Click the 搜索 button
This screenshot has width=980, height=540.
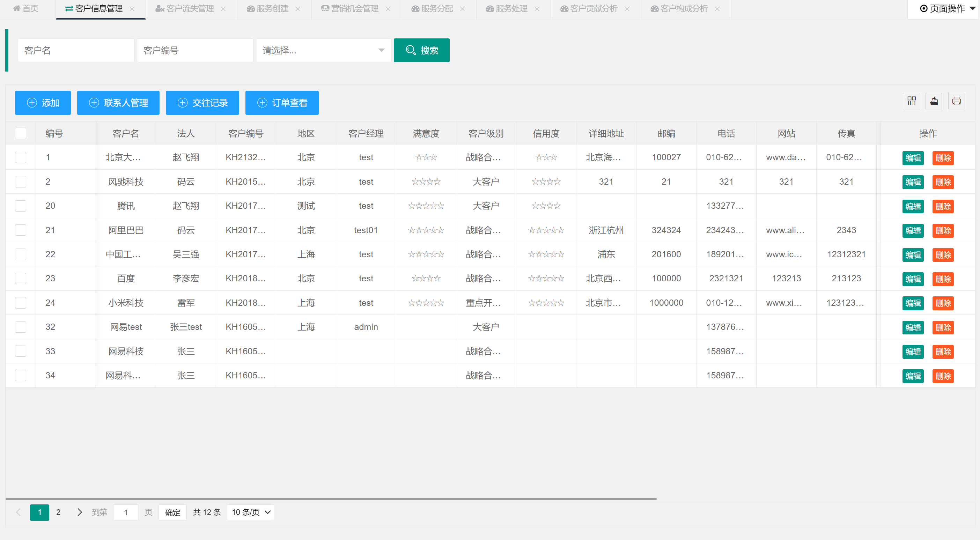pyautogui.click(x=421, y=50)
